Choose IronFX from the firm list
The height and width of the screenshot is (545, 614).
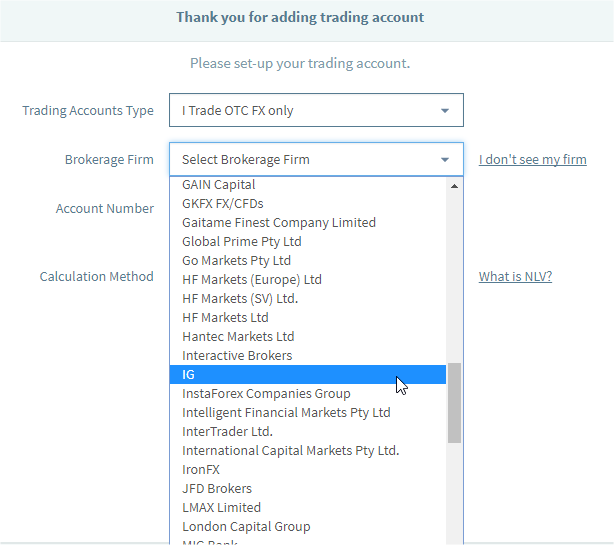tap(201, 470)
